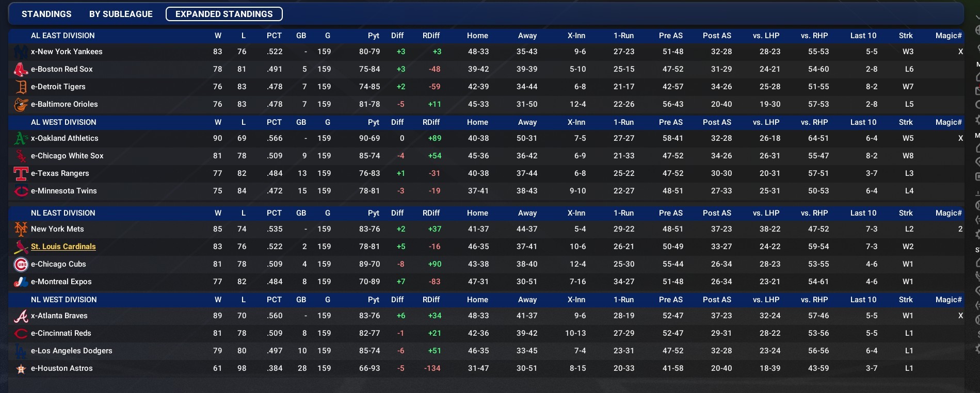
Task: Click the Detroit Tigers logo icon
Action: [x=21, y=87]
